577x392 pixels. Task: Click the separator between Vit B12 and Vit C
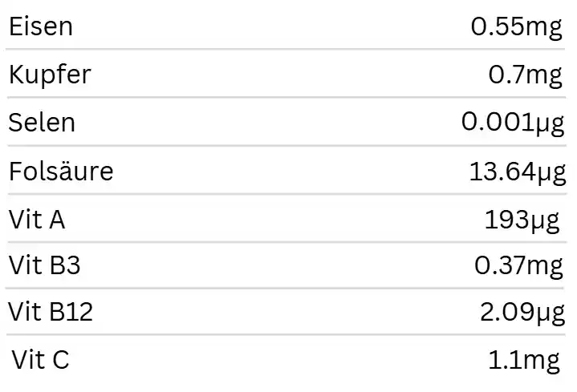288,335
